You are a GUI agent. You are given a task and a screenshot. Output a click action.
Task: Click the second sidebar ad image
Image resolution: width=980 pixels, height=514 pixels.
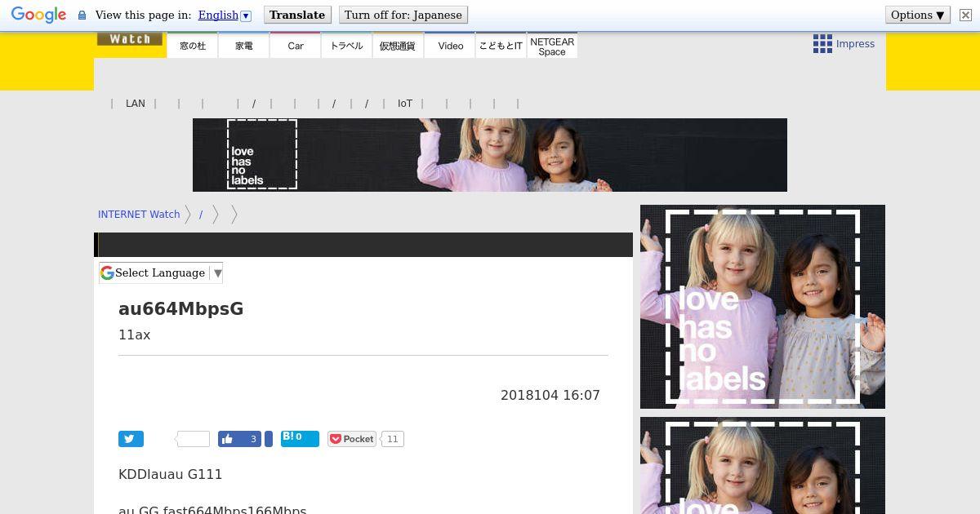tap(763, 465)
